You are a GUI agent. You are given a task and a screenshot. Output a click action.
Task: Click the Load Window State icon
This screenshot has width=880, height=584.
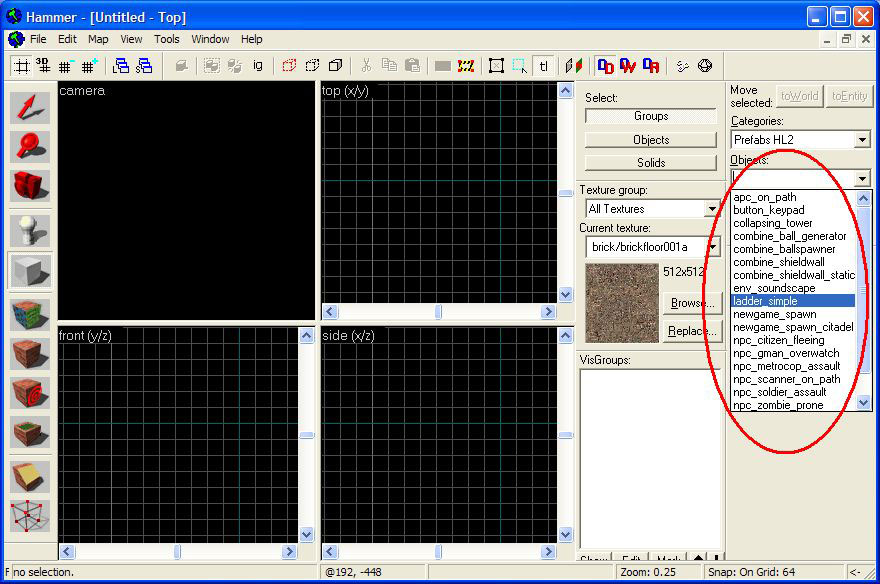(121, 66)
